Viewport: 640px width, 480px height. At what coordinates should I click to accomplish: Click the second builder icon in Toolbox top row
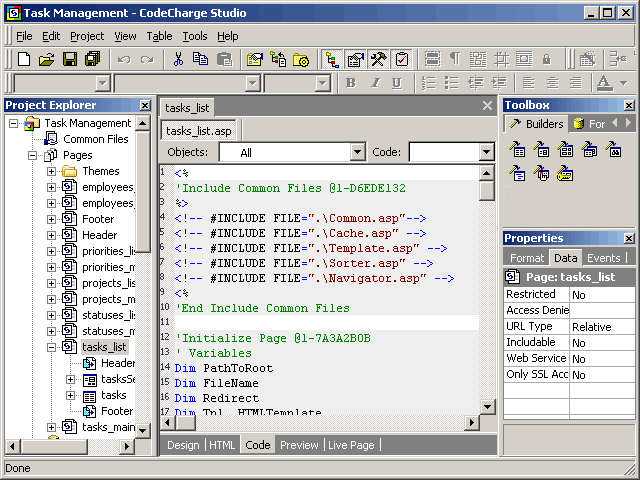pyautogui.click(x=541, y=149)
